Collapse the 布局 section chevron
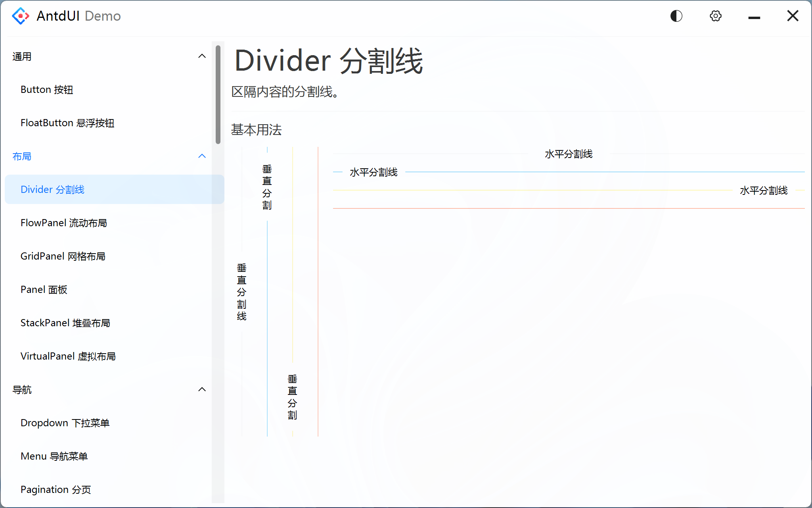The image size is (812, 508). (x=203, y=156)
